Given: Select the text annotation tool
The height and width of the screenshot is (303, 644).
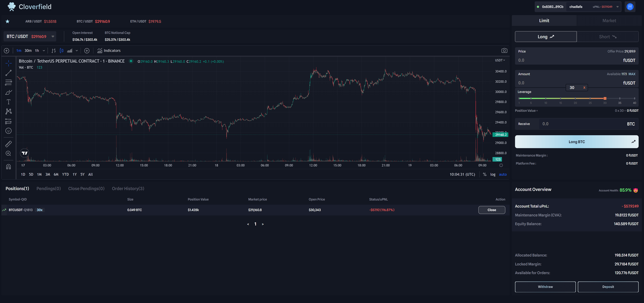Looking at the screenshot, I should 9,102.
